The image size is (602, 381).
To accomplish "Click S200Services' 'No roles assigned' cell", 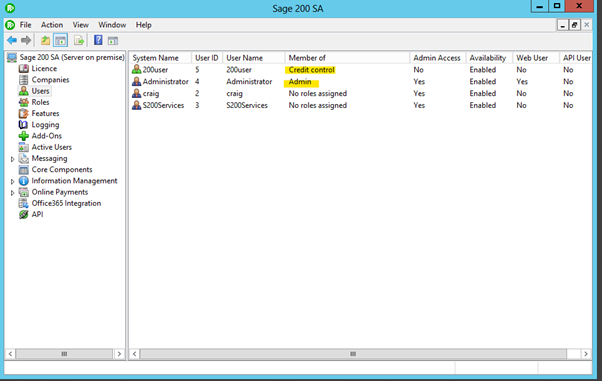I will coord(318,106).
